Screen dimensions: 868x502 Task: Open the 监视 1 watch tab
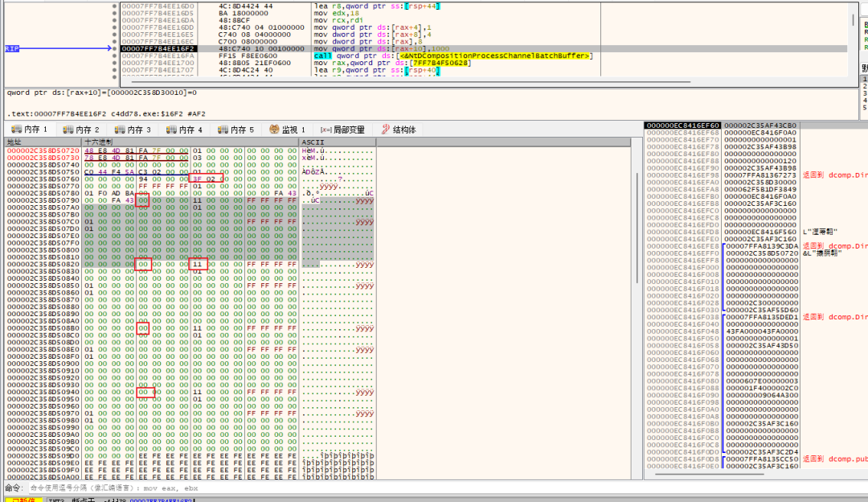(287, 130)
